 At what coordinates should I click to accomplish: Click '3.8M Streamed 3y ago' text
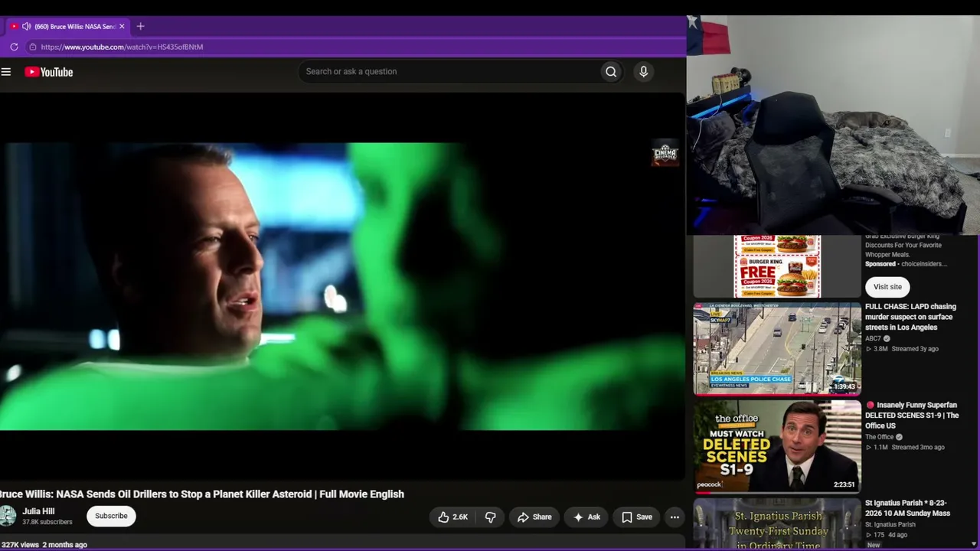click(x=903, y=349)
